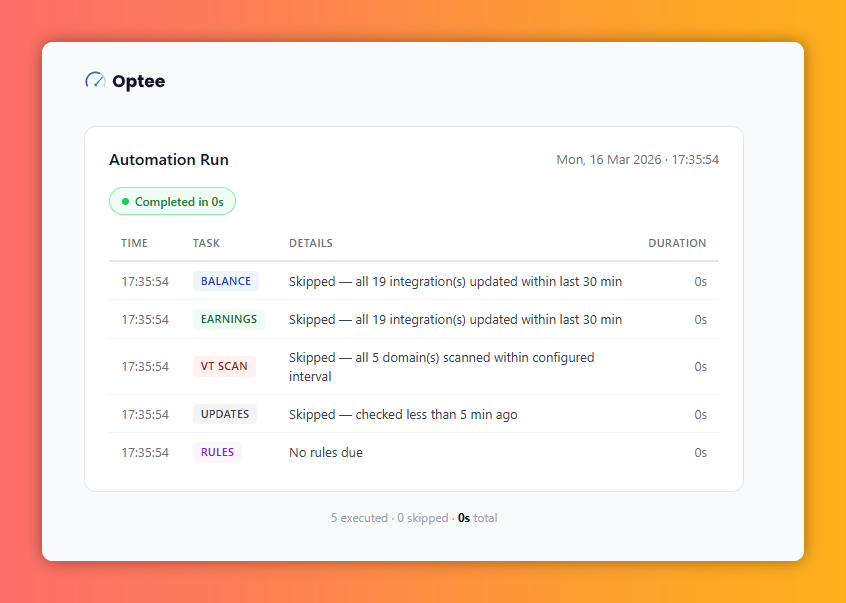Click the Completed in 0s status badge
The image size is (846, 603).
pos(172,201)
